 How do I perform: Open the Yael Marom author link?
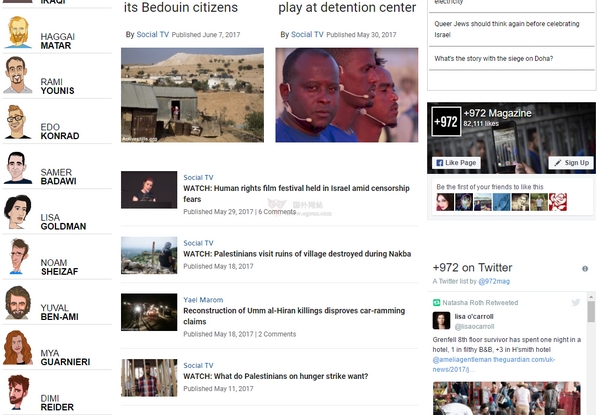click(203, 300)
